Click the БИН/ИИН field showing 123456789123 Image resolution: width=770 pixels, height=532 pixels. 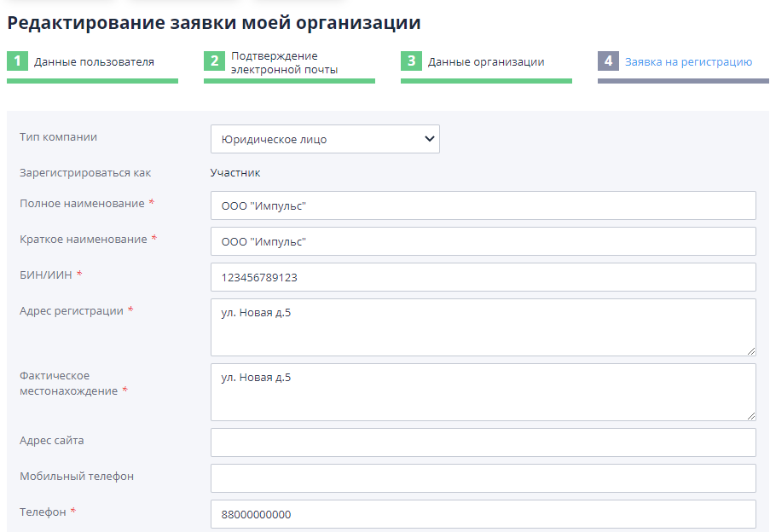coord(482,276)
